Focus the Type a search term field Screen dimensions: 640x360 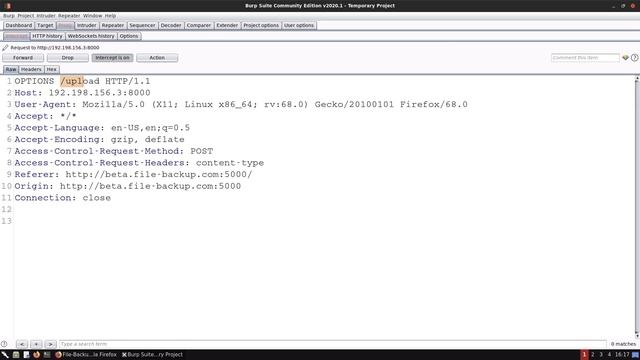click(333, 344)
